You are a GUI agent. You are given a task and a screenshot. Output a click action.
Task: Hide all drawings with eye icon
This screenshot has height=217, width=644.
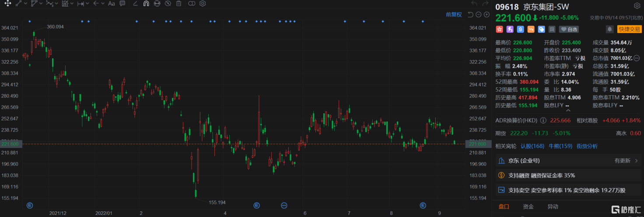(168, 3)
